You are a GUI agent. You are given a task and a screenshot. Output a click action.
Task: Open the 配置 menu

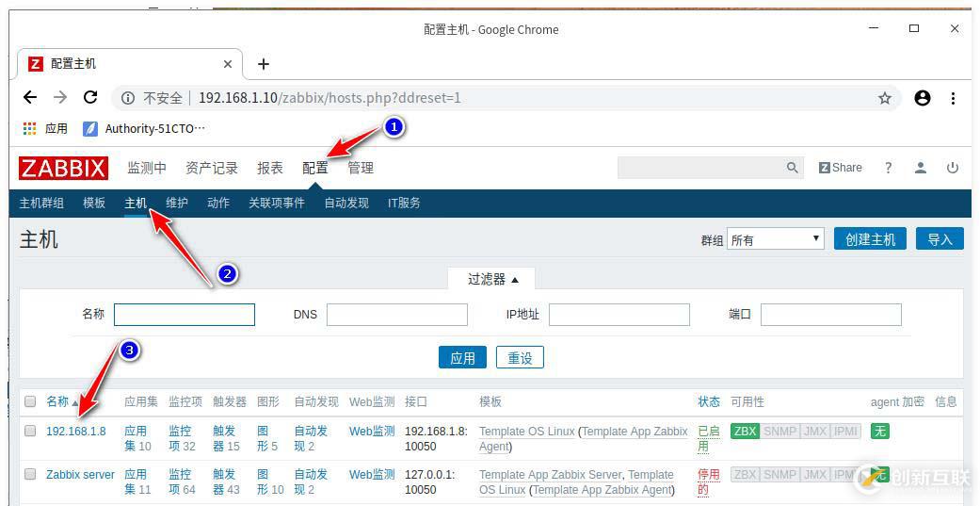click(315, 168)
